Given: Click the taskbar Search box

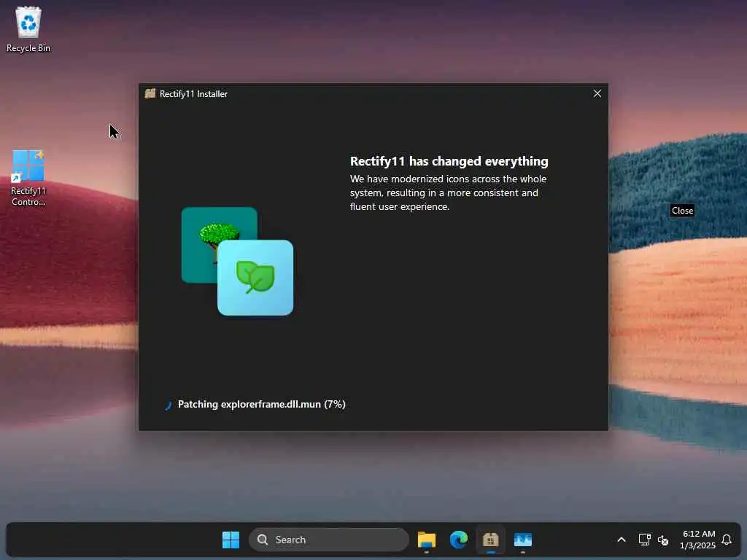Looking at the screenshot, I should click(329, 540).
